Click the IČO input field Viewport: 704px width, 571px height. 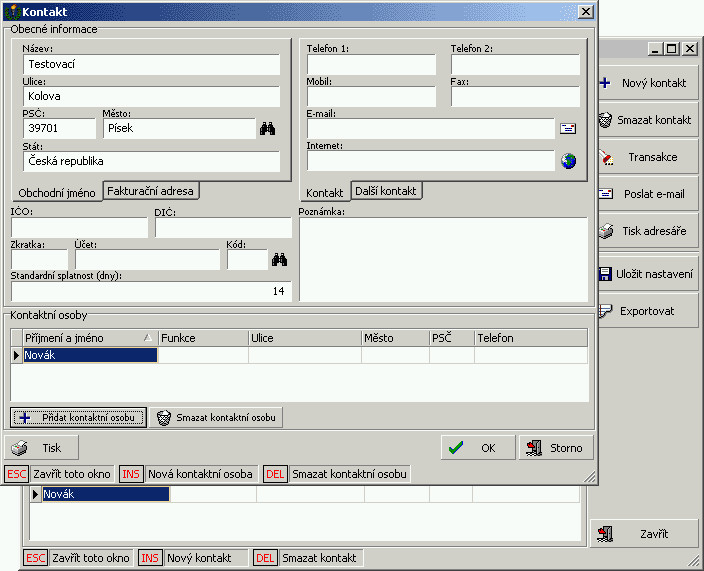(x=79, y=228)
